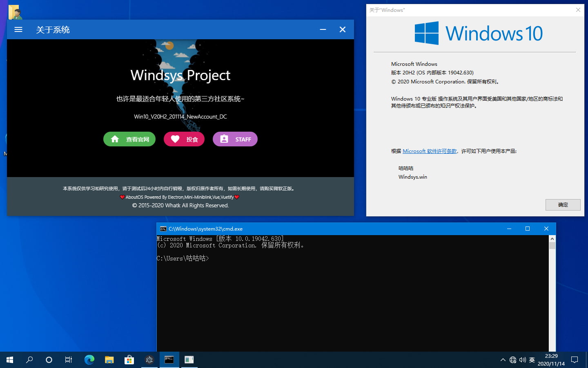Click the 版本 20H2 build text
Image resolution: width=588 pixels, height=368 pixels.
432,73
